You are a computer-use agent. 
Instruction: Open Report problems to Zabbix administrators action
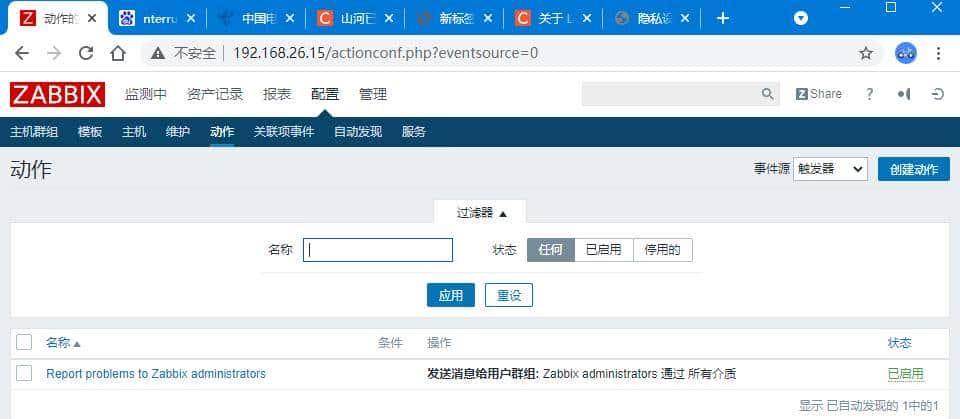click(156, 373)
